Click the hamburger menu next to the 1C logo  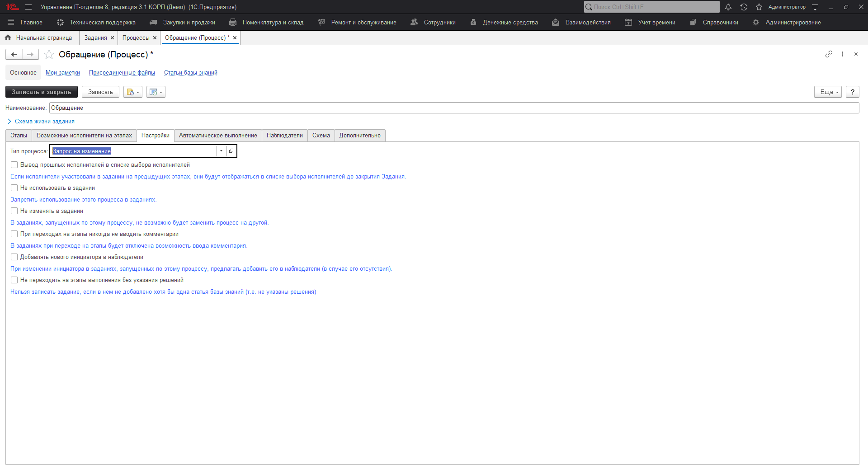[28, 7]
